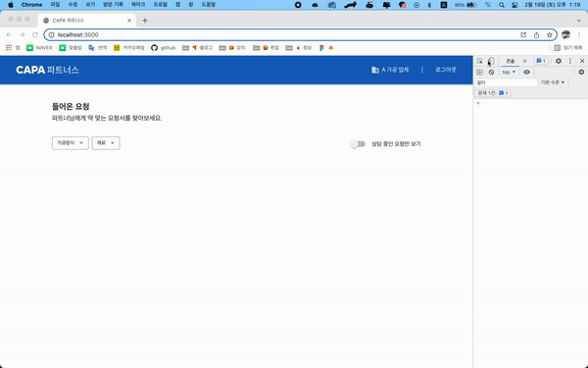Open the apps grid bookmark

pos(13,48)
